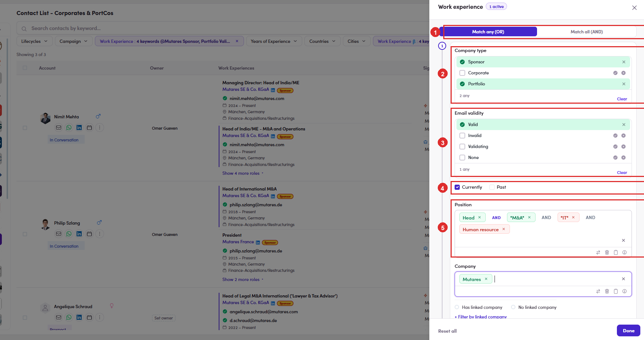The image size is (644, 340).
Task: Switch to the Match all (AND) tab
Action: pyautogui.click(x=586, y=32)
